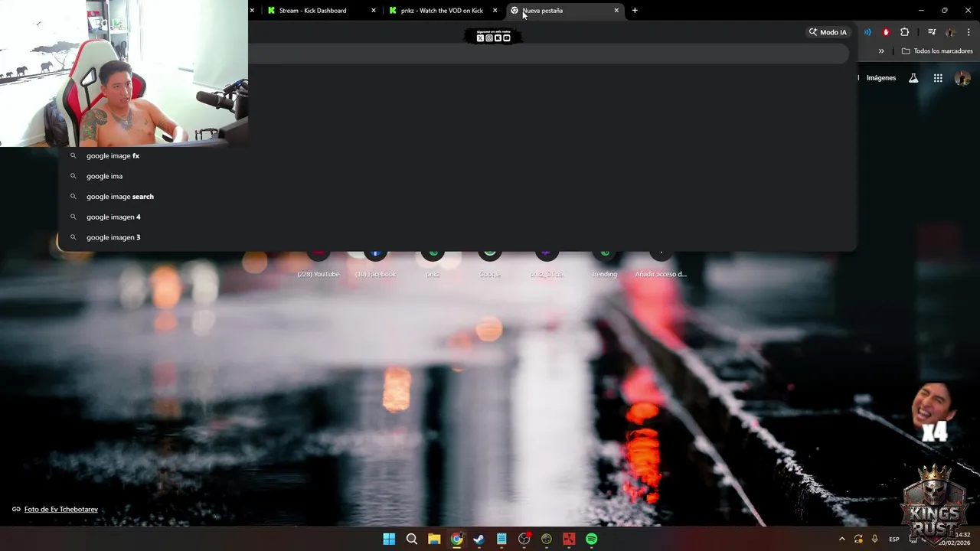Click the sync update tray icon
This screenshot has width=980, height=551.
pos(858,539)
